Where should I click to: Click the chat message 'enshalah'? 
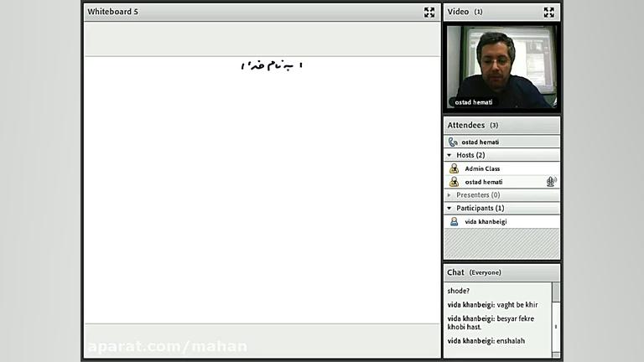click(511, 341)
